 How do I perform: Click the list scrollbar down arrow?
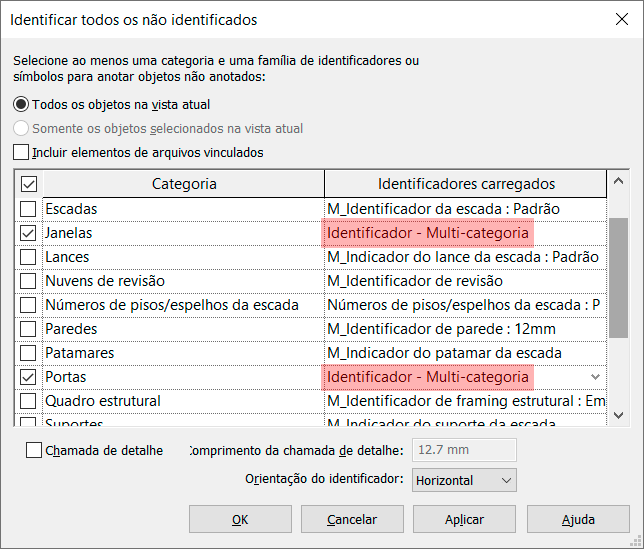[618, 415]
